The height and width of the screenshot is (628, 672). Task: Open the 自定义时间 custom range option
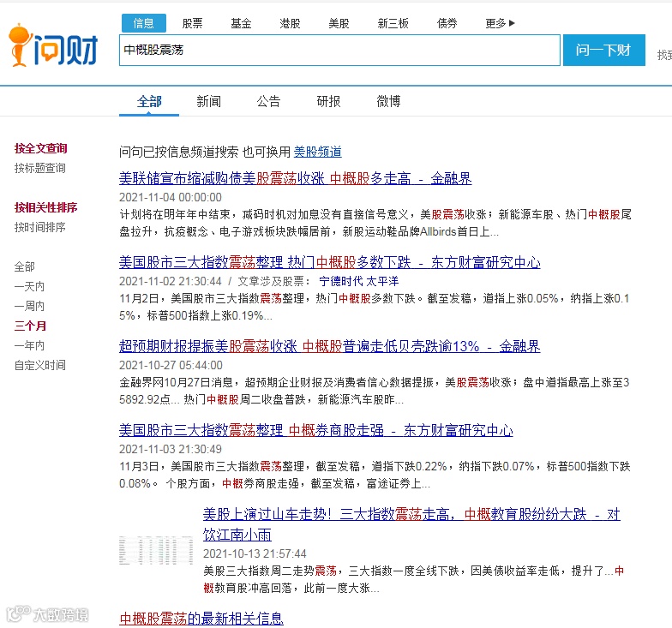(x=39, y=365)
